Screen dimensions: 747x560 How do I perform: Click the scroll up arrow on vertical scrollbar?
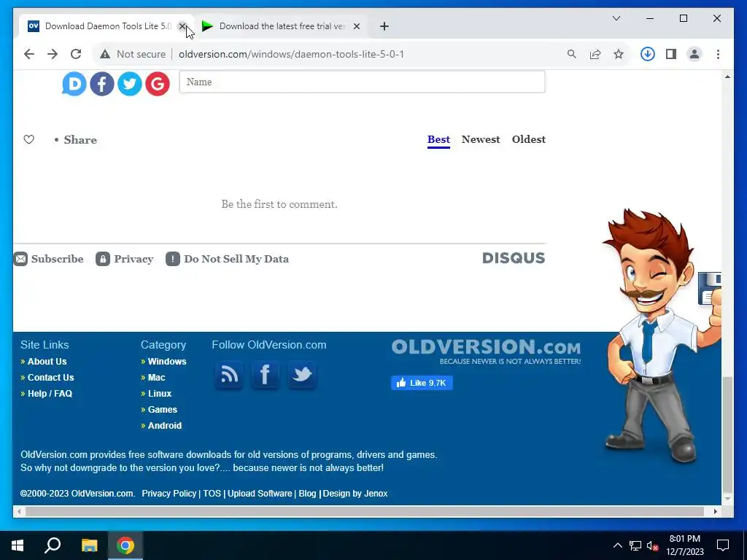pos(727,77)
